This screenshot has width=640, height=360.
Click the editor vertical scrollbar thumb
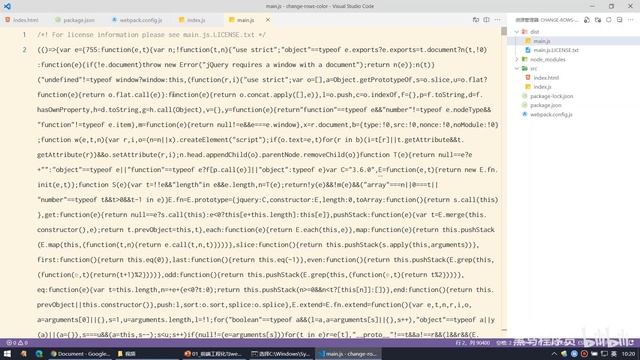coord(504,31)
